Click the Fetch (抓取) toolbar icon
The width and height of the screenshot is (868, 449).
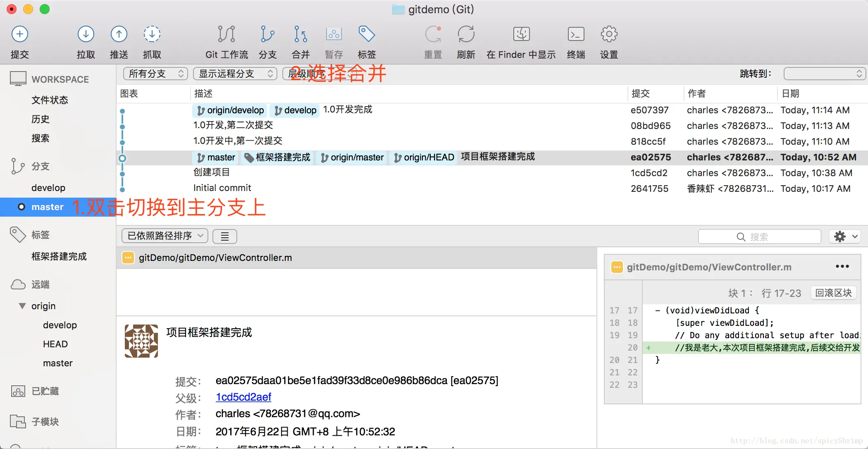pyautogui.click(x=152, y=34)
